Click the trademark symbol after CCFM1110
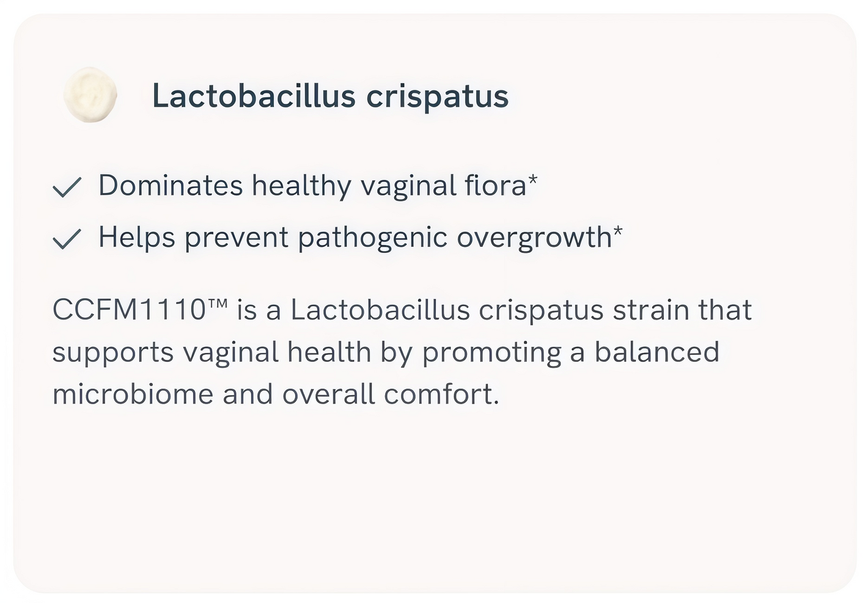868x603 pixels. [218, 304]
